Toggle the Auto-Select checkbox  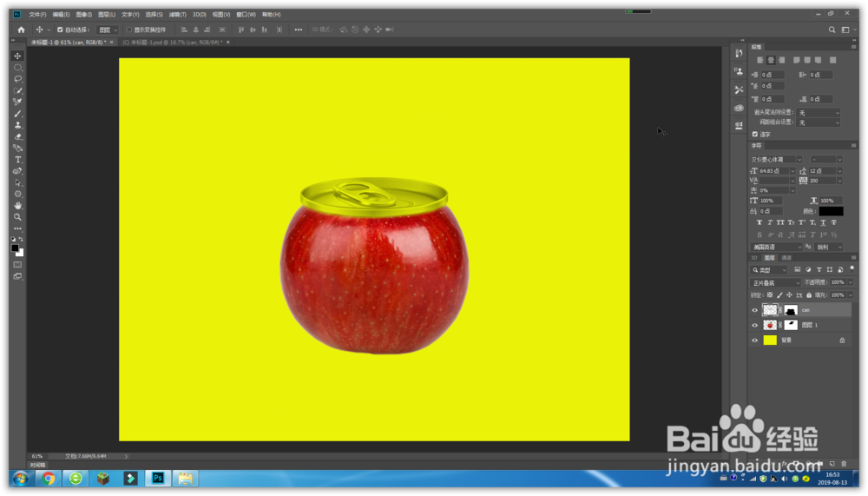tap(60, 30)
